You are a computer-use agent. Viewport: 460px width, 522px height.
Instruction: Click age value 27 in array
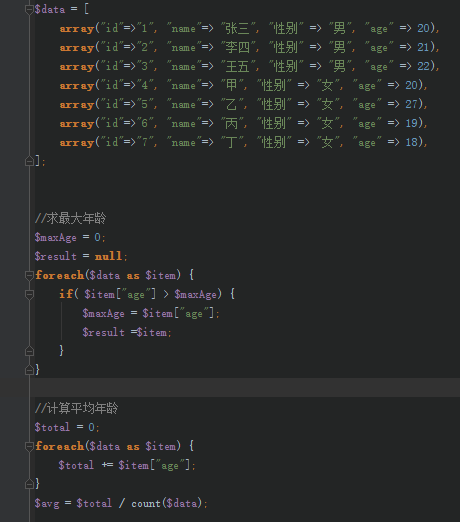pyautogui.click(x=411, y=104)
